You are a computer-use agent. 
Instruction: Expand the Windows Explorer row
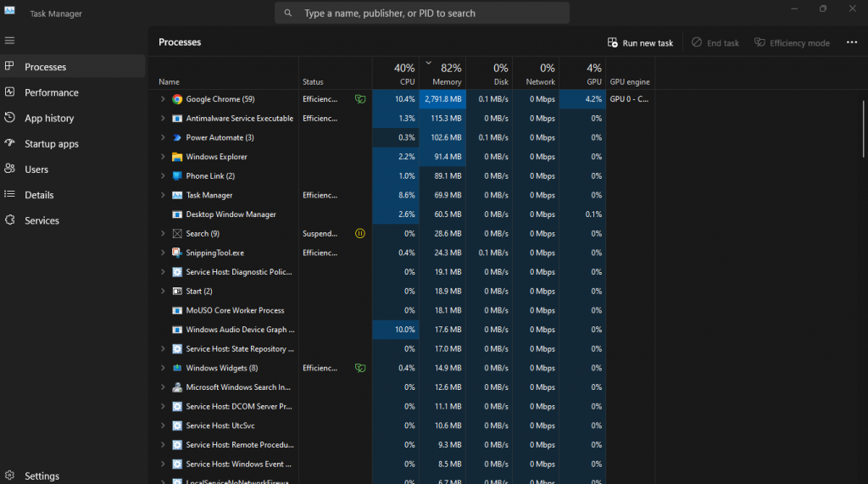coord(163,157)
